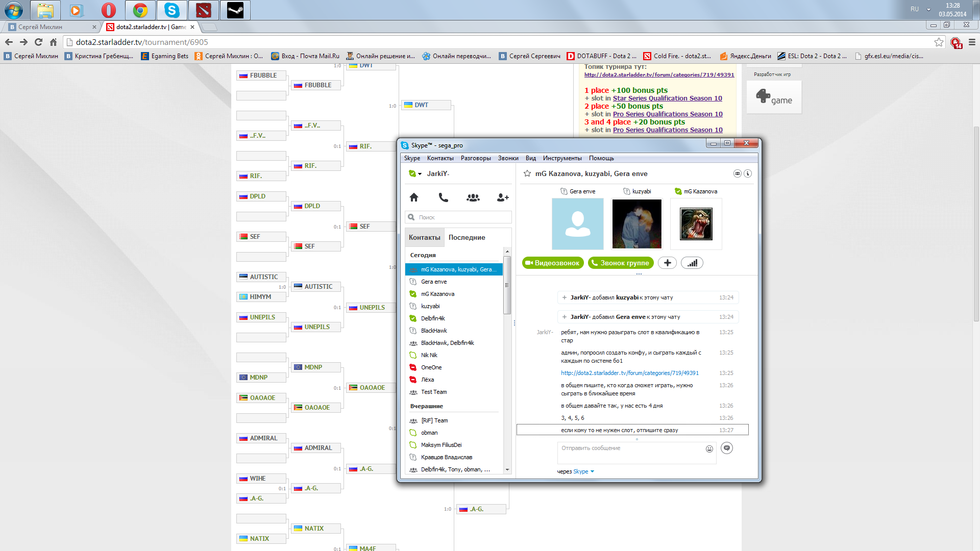Click send message round button
Viewport: 980px width, 551px height.
click(727, 448)
